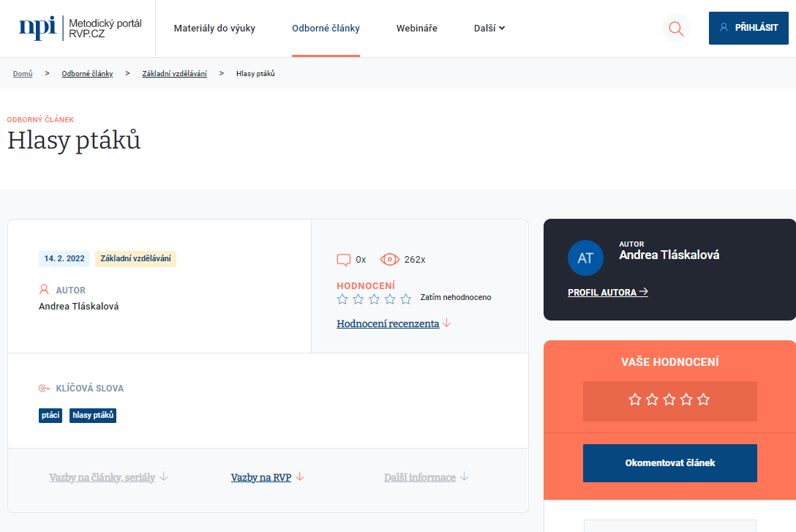The width and height of the screenshot is (796, 532).
Task: Open Profil autora link
Action: click(x=607, y=293)
